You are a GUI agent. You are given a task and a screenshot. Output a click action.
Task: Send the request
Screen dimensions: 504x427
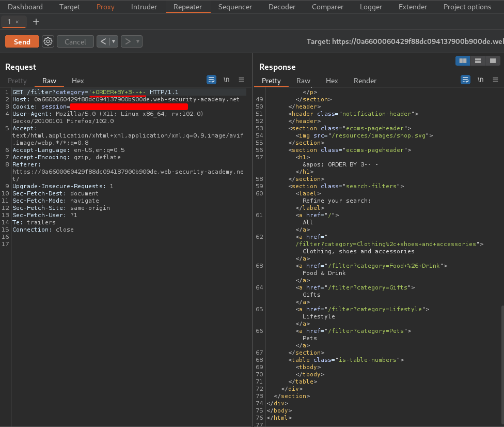[22, 41]
